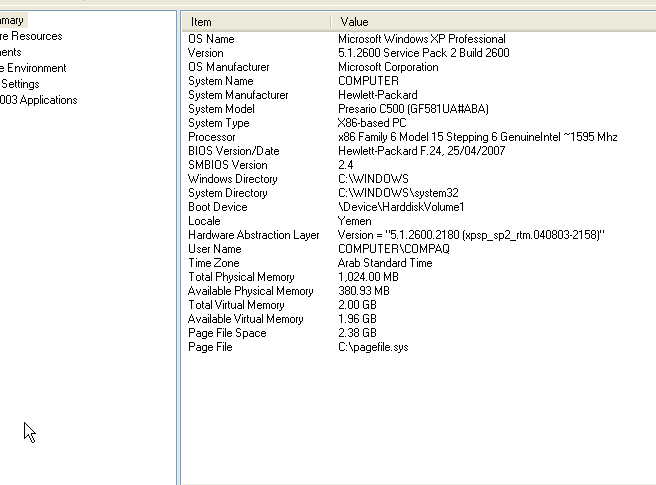
Task: Select the System Model row
Action: click(x=221, y=109)
